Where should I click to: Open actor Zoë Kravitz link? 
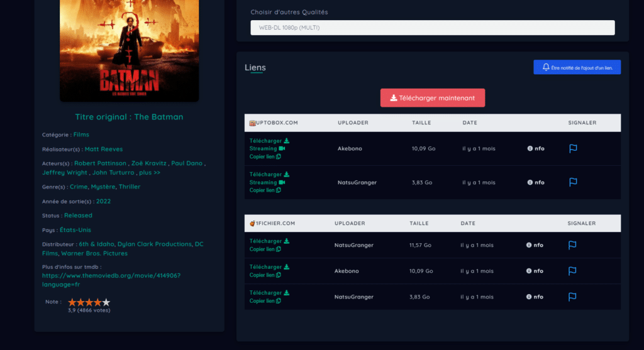(148, 163)
